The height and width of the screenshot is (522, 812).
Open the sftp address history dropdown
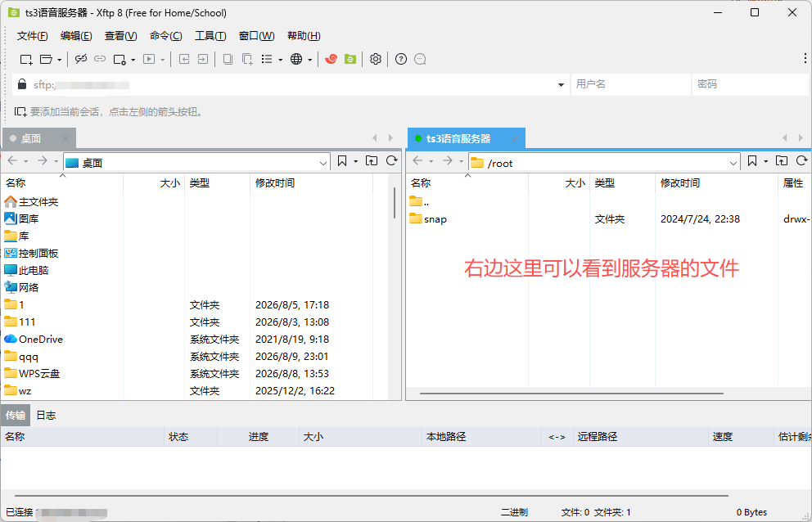click(x=561, y=84)
